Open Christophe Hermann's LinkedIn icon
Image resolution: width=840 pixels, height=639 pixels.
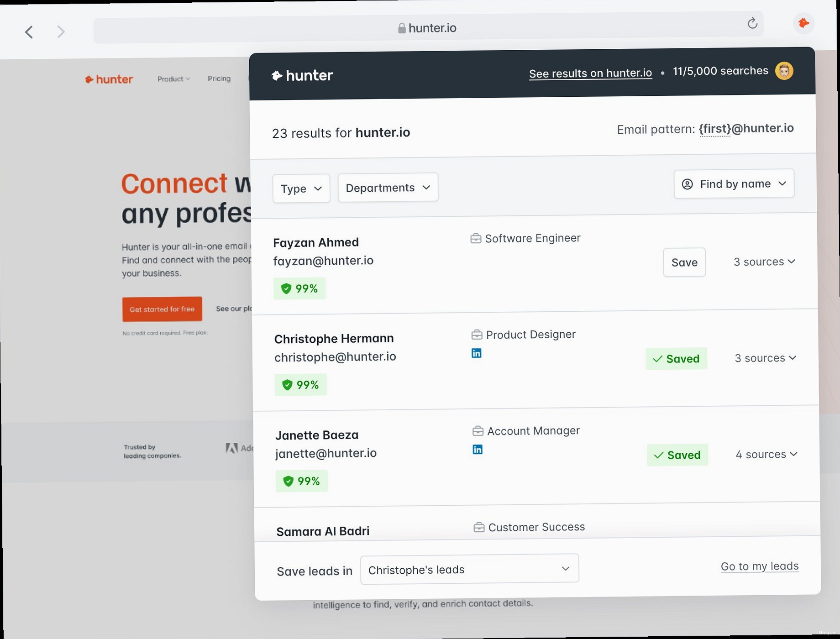tap(476, 353)
